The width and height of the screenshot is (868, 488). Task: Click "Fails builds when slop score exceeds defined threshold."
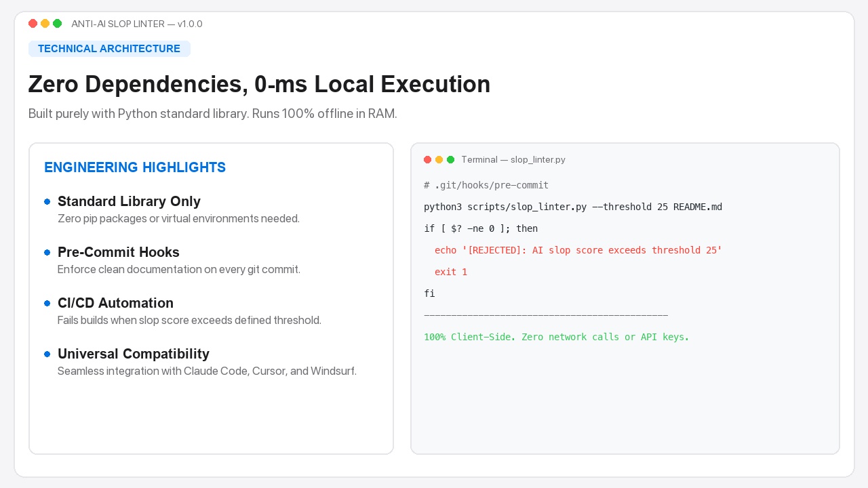click(189, 320)
